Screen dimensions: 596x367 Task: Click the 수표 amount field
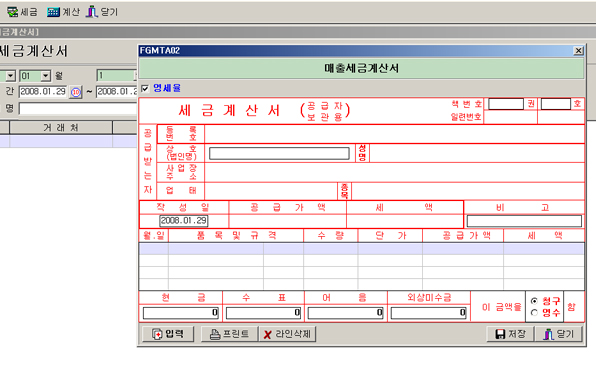(x=263, y=313)
